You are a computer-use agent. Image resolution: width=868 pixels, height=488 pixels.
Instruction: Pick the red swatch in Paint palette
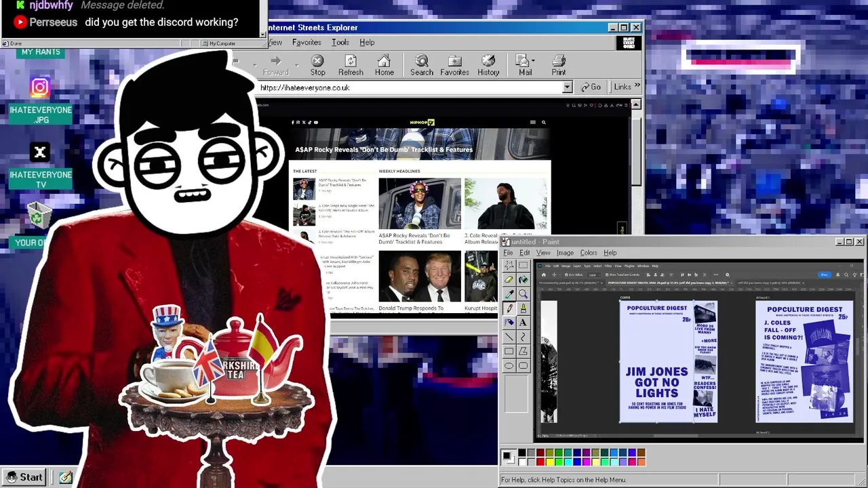point(540,462)
